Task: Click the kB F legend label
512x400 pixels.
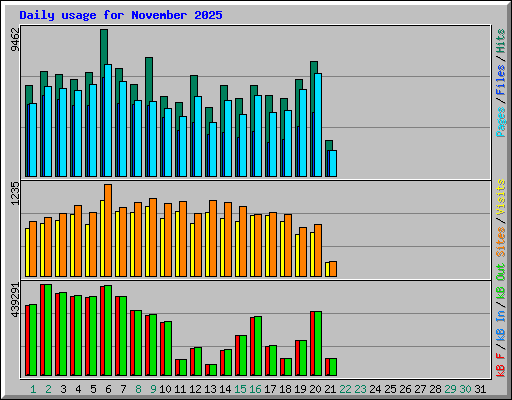Action: tap(501, 364)
